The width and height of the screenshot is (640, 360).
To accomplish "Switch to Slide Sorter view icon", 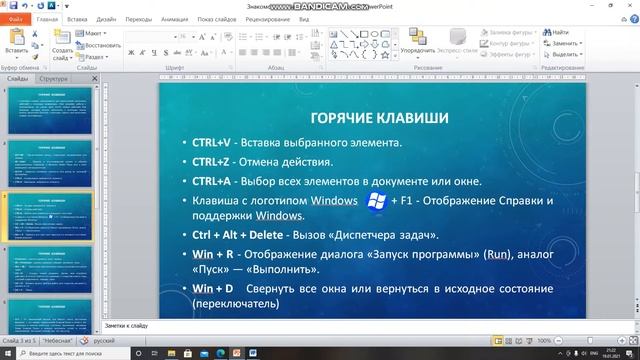I will 509,340.
